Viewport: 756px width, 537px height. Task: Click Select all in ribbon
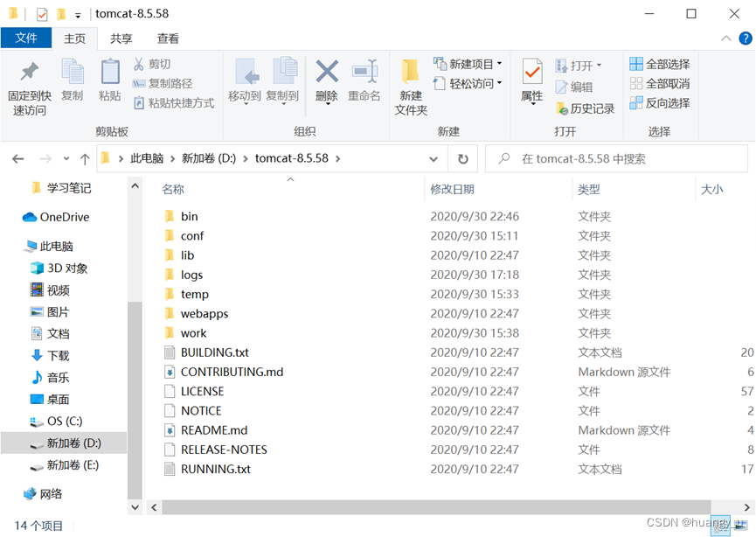660,64
